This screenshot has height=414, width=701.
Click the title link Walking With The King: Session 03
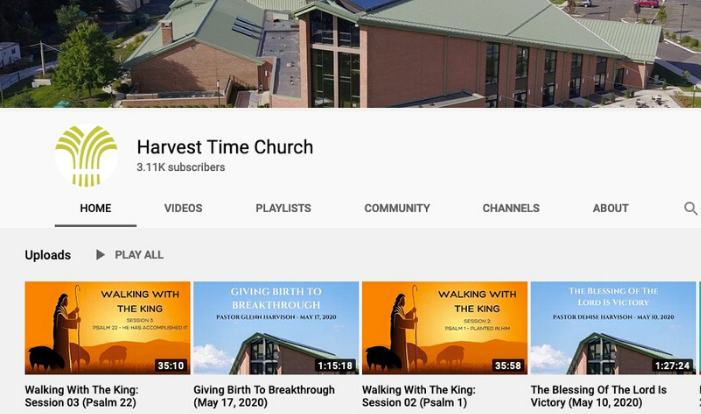pyautogui.click(x=81, y=396)
